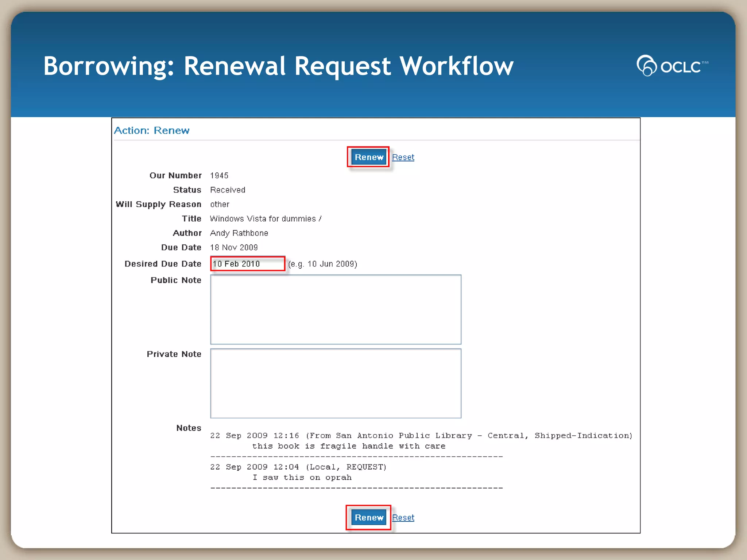747x560 pixels.
Task: Click the author name 'Andy Rathbone'
Action: click(239, 233)
